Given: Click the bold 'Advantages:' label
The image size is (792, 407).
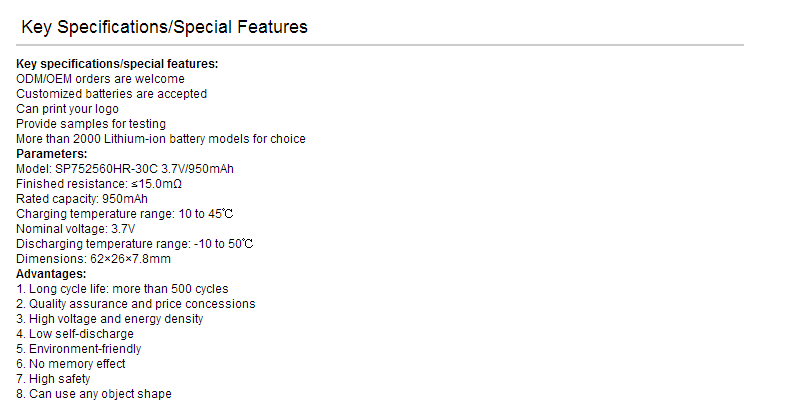Looking at the screenshot, I should click(x=51, y=274).
